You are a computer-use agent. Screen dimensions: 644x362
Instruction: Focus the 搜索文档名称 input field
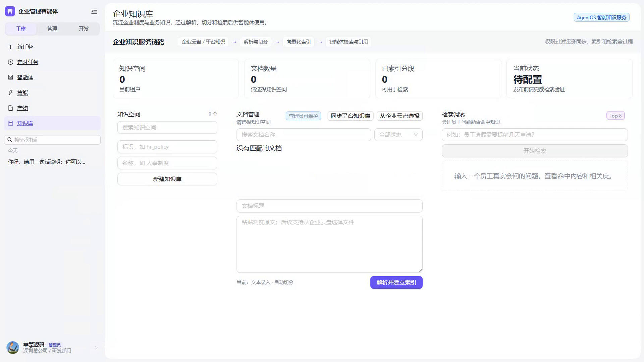[304, 135]
